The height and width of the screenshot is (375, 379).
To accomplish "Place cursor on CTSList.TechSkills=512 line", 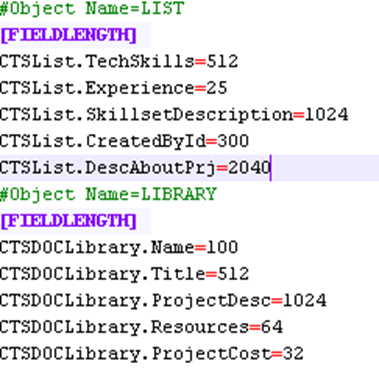I will tap(119, 62).
